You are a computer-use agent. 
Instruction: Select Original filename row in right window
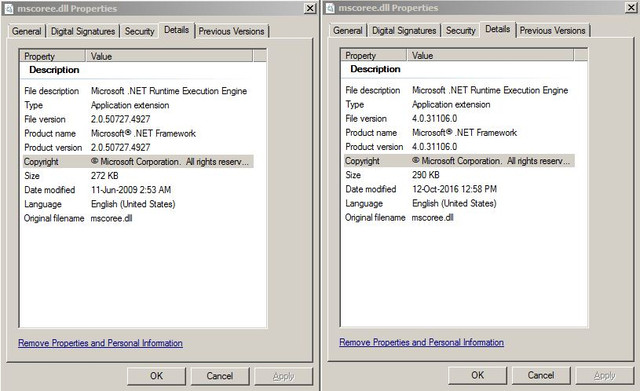(459, 218)
